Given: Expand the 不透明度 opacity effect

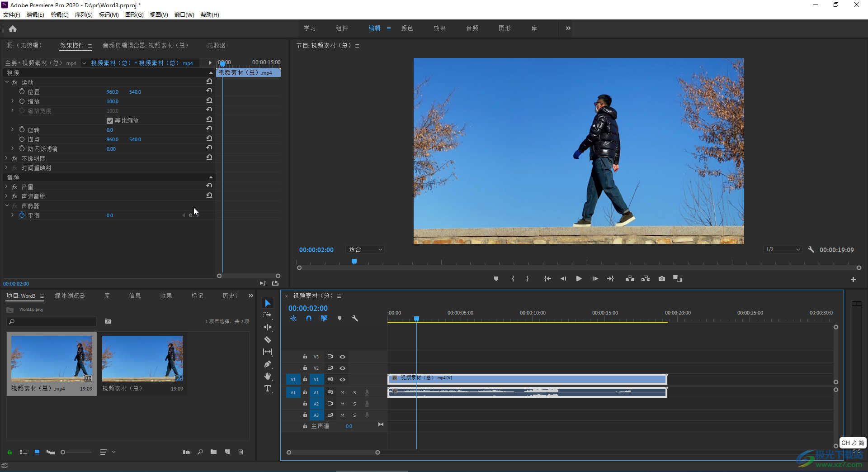Looking at the screenshot, I should (7, 158).
